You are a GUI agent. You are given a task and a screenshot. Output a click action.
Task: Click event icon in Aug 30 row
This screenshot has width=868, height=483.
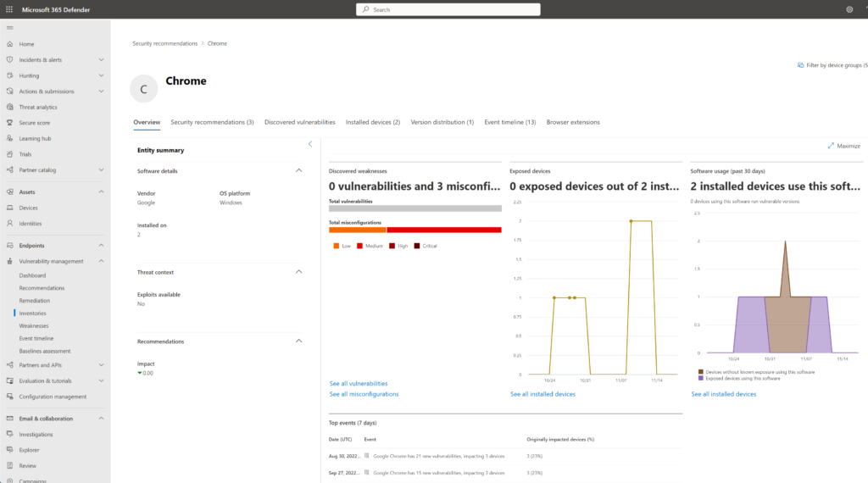(366, 456)
